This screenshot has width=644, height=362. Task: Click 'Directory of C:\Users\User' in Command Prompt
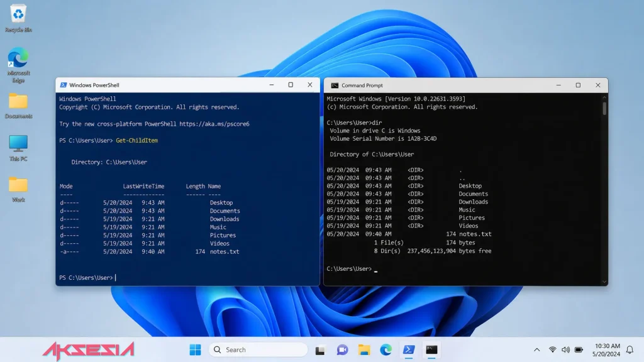(x=372, y=155)
